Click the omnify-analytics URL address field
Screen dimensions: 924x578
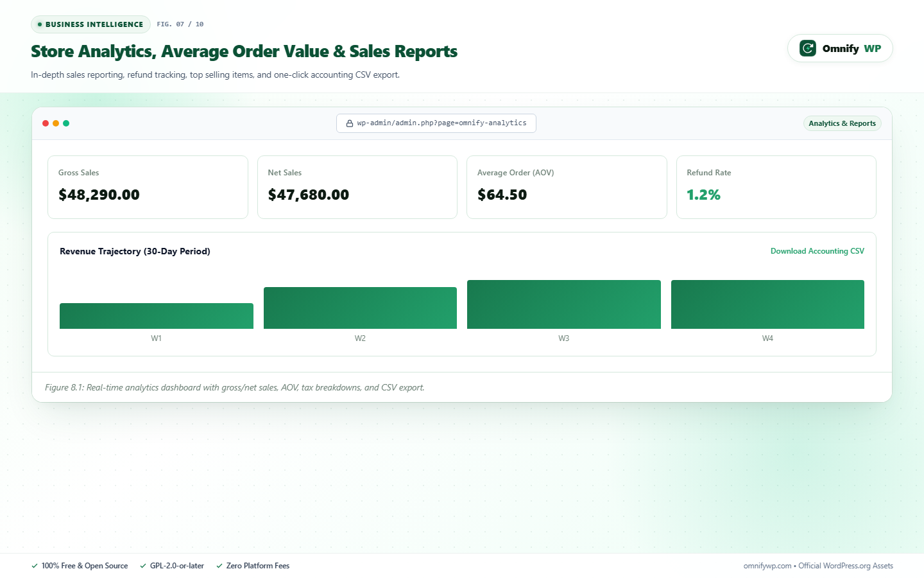point(436,123)
